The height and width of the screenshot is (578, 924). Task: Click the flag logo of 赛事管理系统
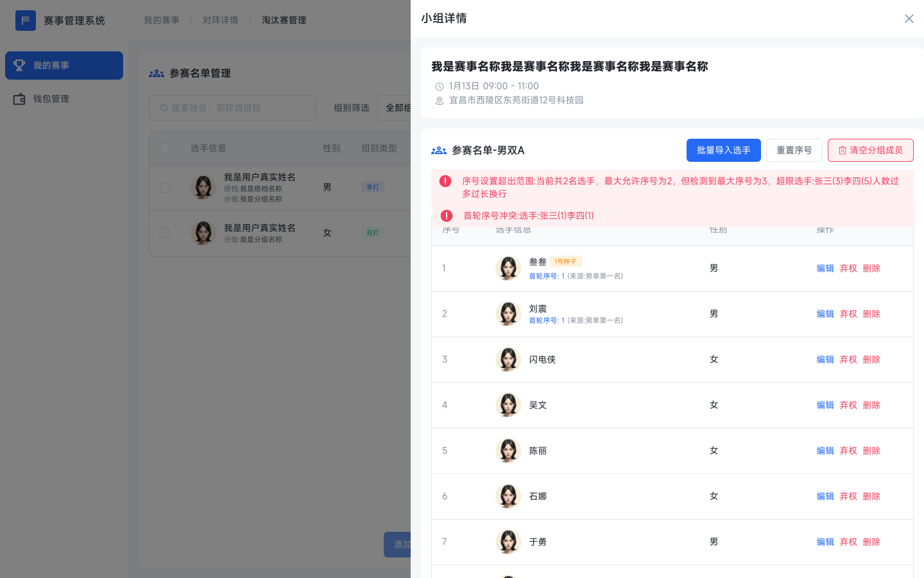[26, 21]
